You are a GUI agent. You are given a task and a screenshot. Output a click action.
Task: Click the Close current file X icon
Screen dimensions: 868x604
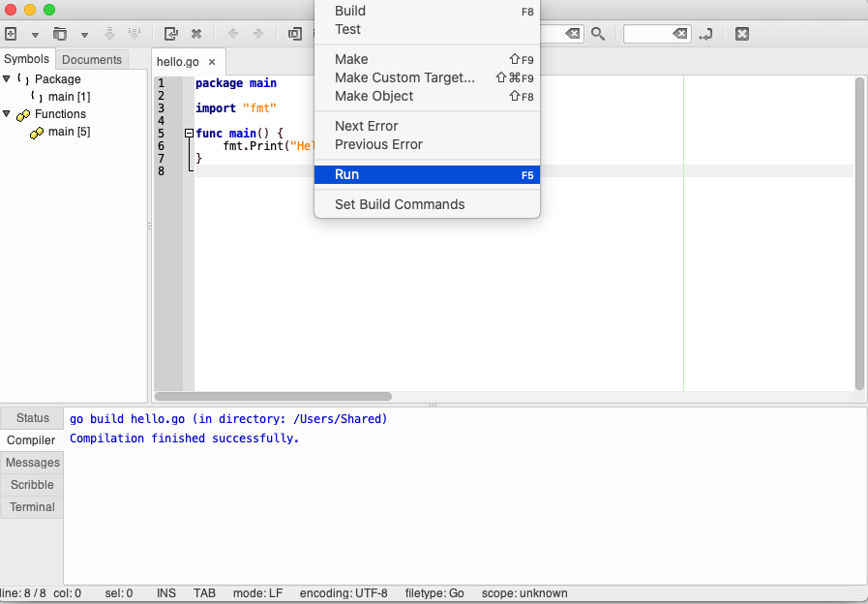[196, 34]
